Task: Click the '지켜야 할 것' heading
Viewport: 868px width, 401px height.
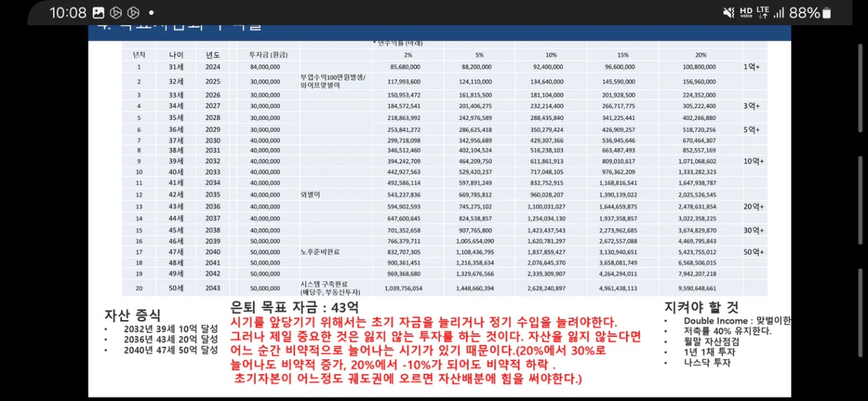Action: click(701, 307)
